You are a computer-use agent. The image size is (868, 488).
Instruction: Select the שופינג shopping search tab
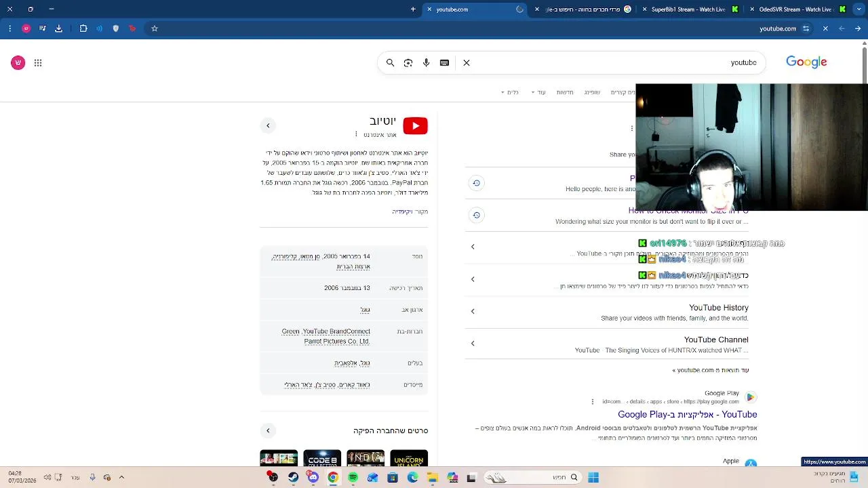coord(592,92)
